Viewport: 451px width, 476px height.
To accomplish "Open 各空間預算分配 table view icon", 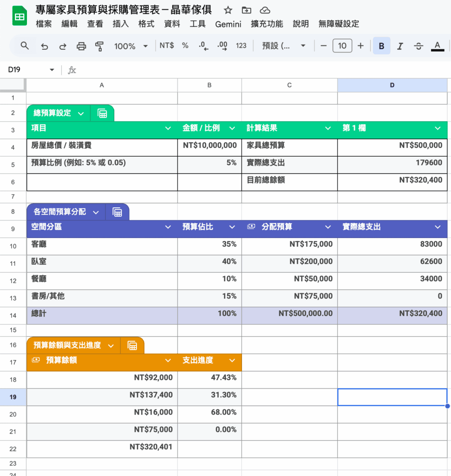I will coord(118,212).
